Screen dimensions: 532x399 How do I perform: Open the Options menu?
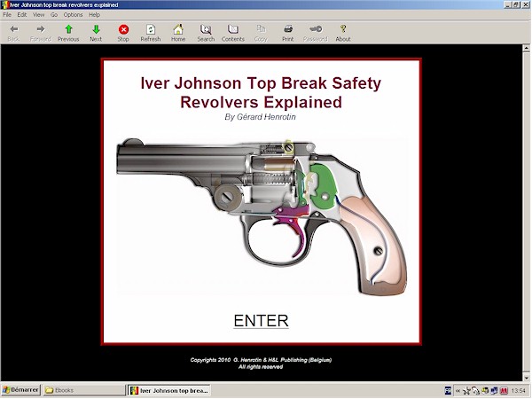pyautogui.click(x=73, y=15)
